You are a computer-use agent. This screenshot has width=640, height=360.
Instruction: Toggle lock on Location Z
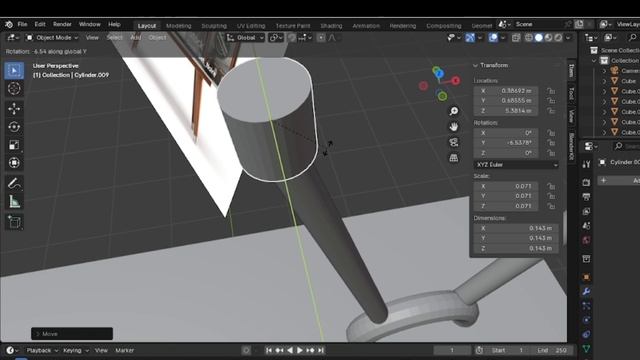pyautogui.click(x=551, y=111)
